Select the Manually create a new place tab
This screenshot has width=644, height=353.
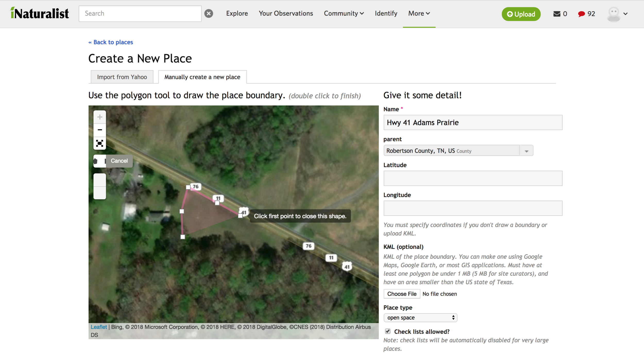pyautogui.click(x=202, y=76)
